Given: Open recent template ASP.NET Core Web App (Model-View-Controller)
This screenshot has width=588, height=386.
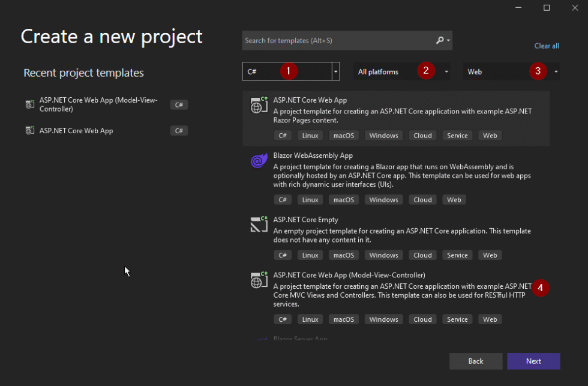Looking at the screenshot, I should tap(98, 104).
